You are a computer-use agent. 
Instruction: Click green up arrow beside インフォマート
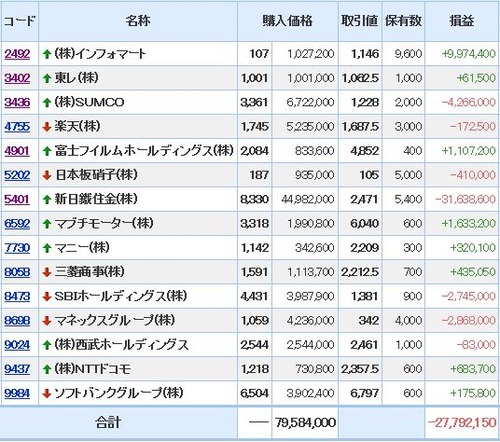coord(47,54)
